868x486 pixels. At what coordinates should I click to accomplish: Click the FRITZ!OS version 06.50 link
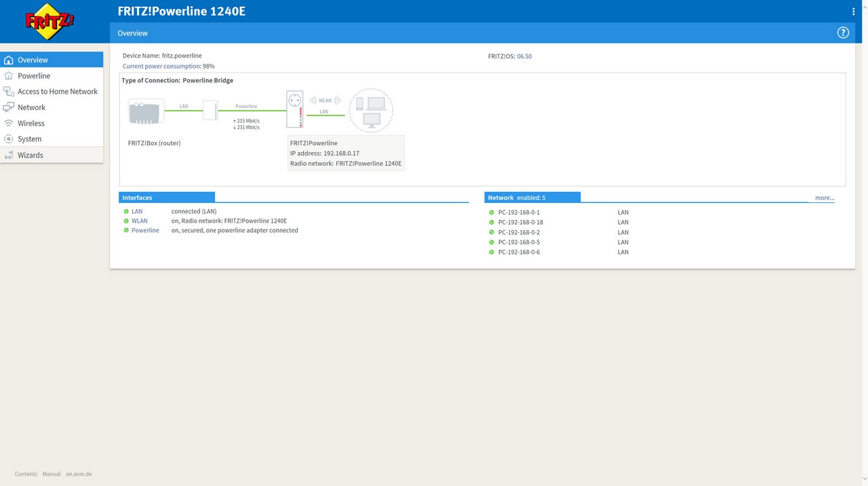tap(524, 56)
